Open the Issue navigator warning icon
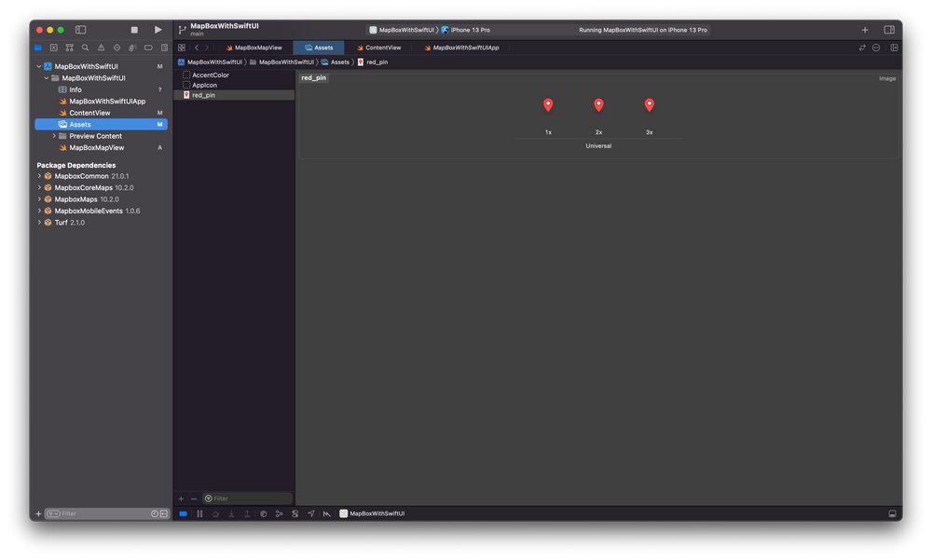 pyautogui.click(x=101, y=48)
